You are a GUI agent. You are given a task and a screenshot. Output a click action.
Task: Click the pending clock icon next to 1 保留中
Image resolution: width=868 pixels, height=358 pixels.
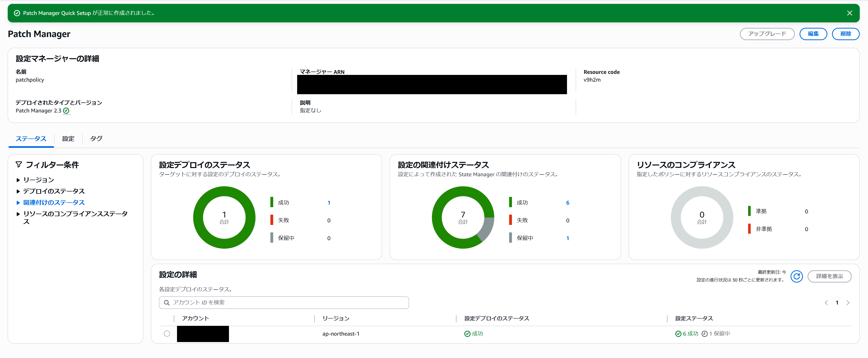[x=704, y=334]
